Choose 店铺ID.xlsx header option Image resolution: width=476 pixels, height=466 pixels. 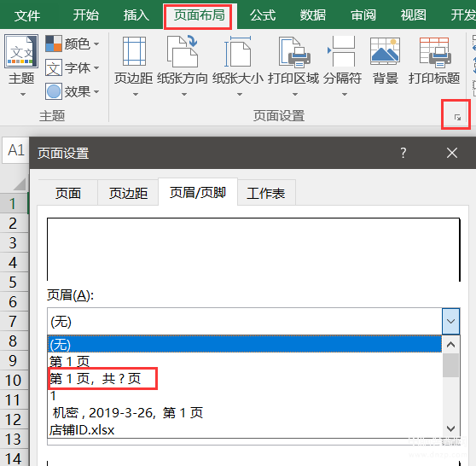(245, 429)
